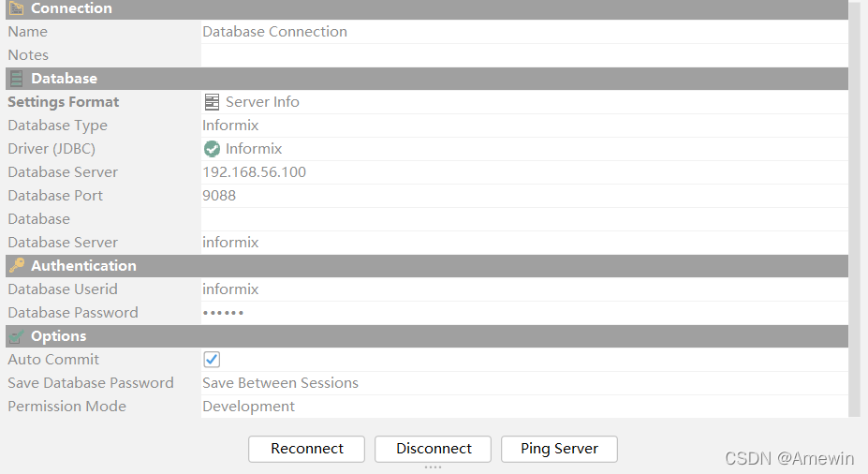Image resolution: width=868 pixels, height=474 pixels.
Task: Open the Save Database Password option selector
Action: click(524, 382)
